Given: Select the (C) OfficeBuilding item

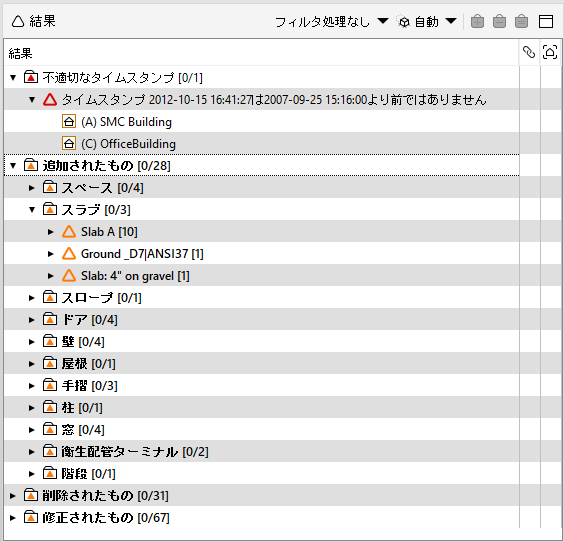Looking at the screenshot, I should click(x=261, y=144).
